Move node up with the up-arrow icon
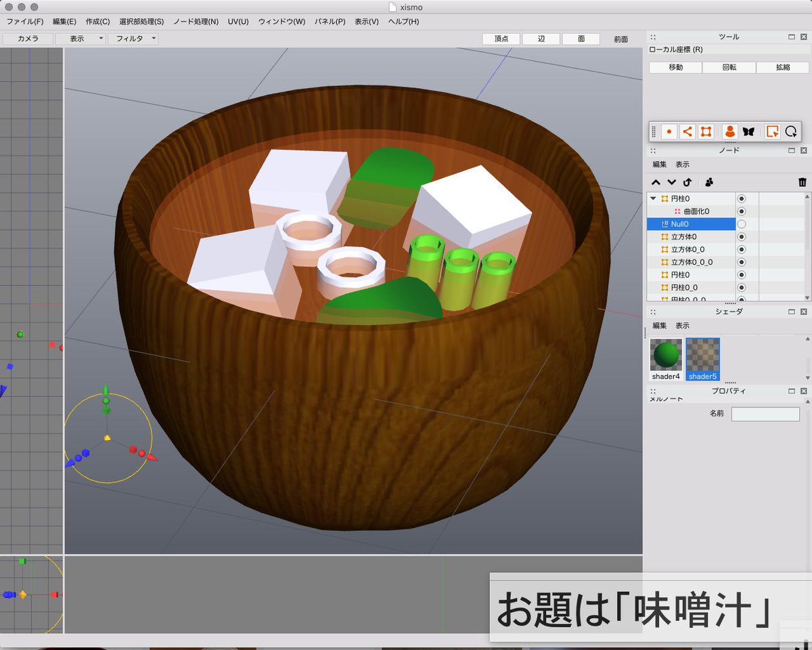This screenshot has width=812, height=650. tap(656, 182)
